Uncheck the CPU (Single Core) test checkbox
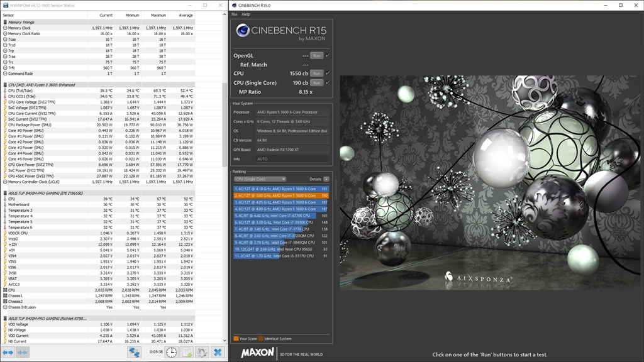This screenshot has height=362, width=644. pos(328,82)
